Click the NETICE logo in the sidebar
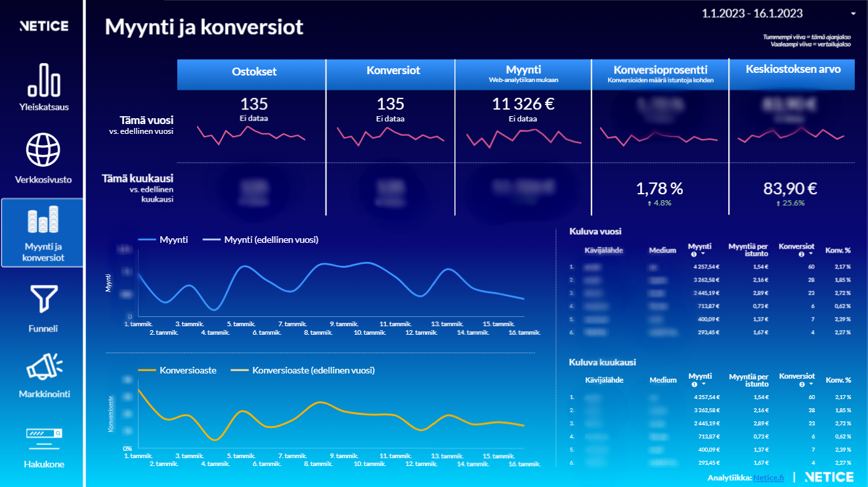 pos(43,26)
